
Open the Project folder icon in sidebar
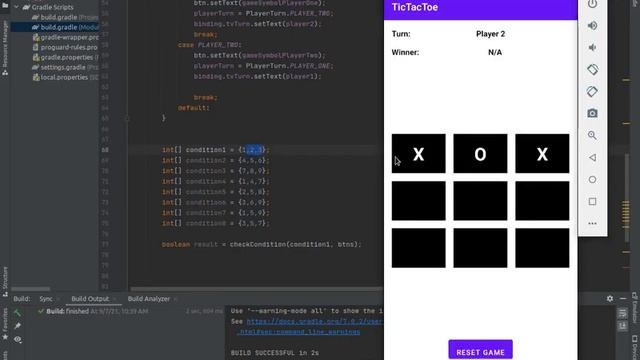coord(5,5)
